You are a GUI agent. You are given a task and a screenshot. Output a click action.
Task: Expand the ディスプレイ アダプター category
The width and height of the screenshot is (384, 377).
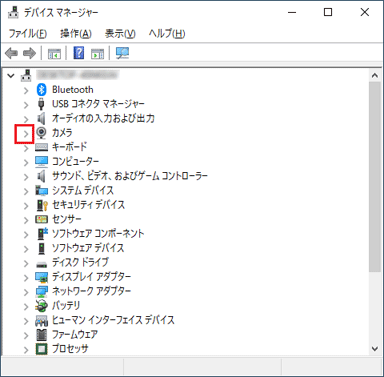[x=26, y=278]
